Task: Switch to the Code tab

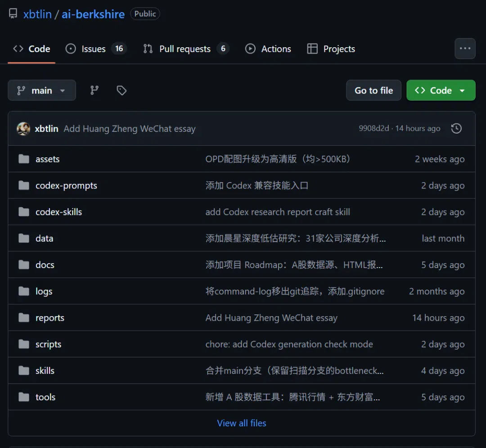Action: [x=31, y=49]
